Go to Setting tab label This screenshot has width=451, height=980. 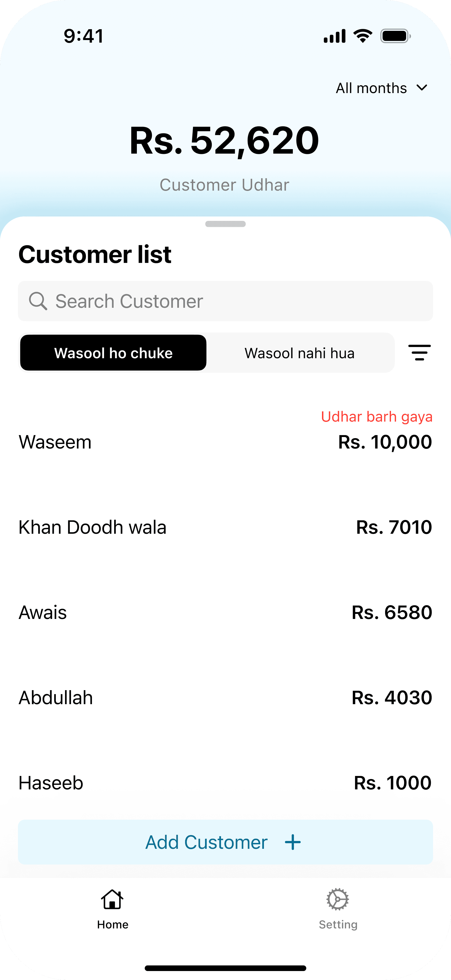click(x=338, y=924)
